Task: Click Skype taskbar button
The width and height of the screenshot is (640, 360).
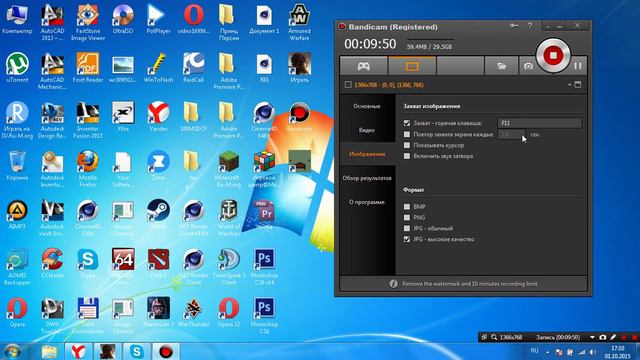Action: 136,351
